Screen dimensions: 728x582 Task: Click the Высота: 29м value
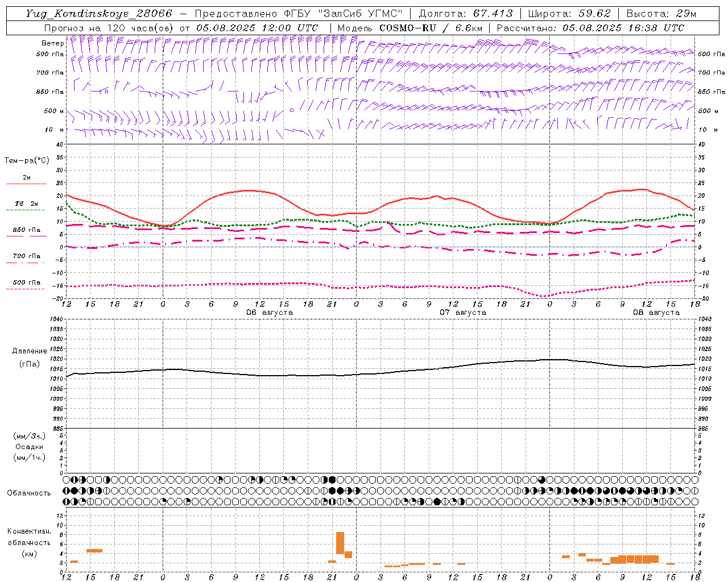[x=661, y=14]
